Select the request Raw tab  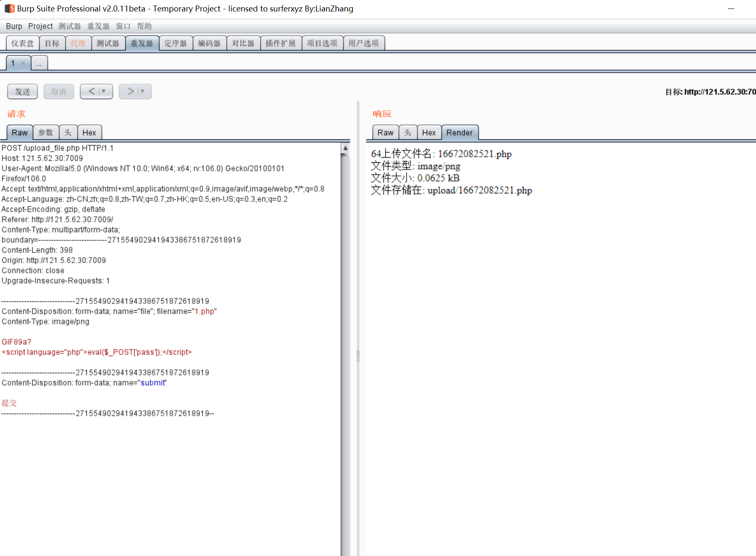tap(20, 133)
